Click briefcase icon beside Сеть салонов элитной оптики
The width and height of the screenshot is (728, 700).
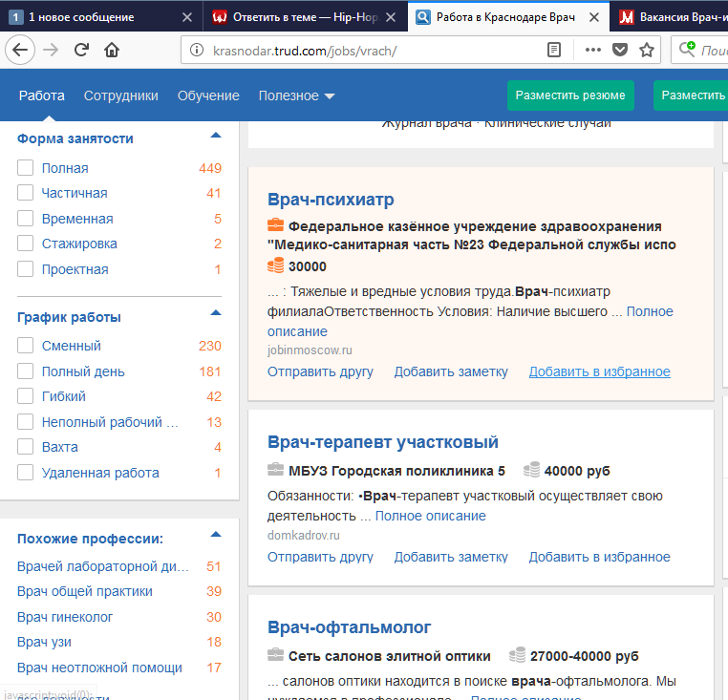click(x=275, y=654)
